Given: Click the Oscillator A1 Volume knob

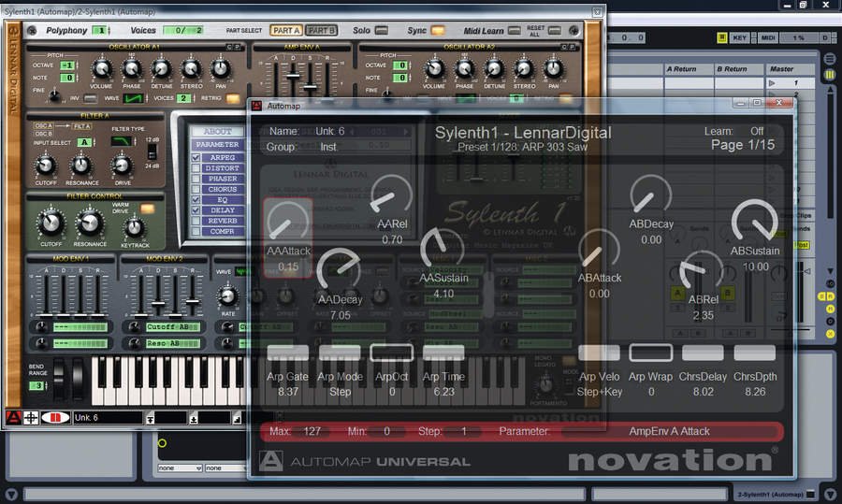Looking at the screenshot, I should [101, 68].
